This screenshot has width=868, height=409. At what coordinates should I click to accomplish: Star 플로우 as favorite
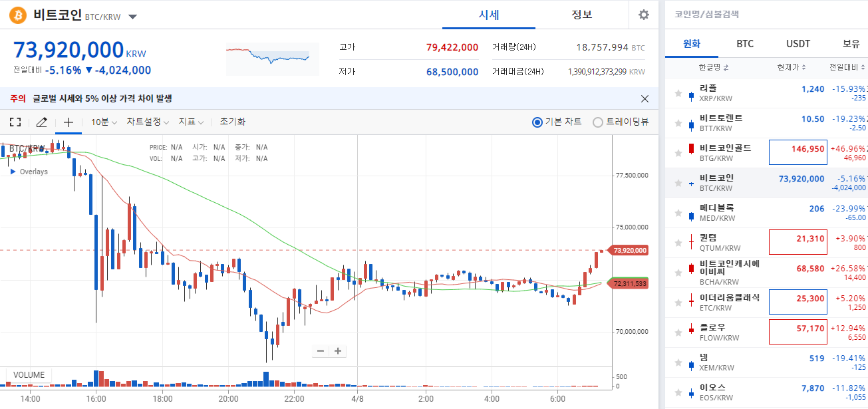click(678, 333)
